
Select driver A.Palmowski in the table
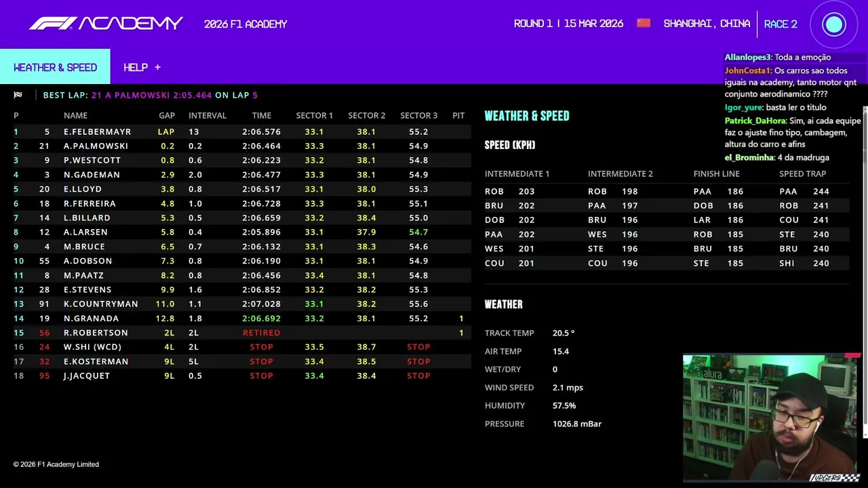click(96, 146)
